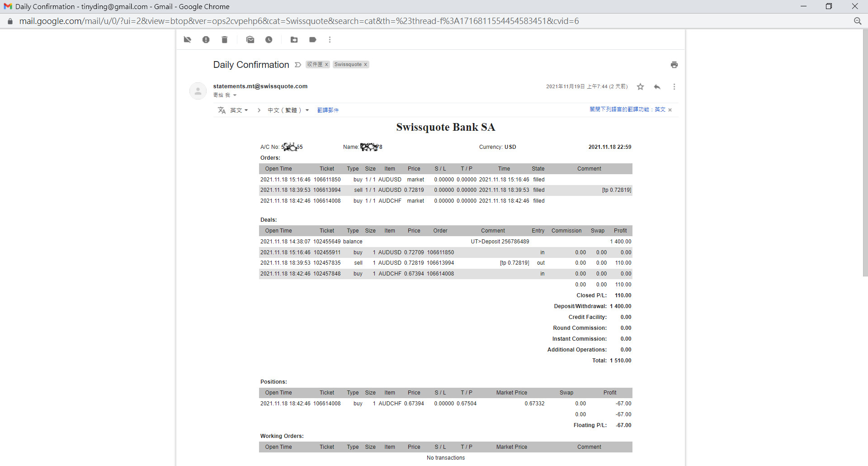The image size is (868, 466).
Task: Click the sender avatar icon
Action: point(198,91)
